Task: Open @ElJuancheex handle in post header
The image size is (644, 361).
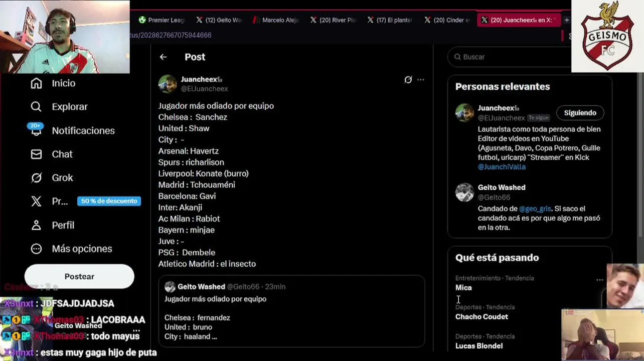Action: pyautogui.click(x=204, y=89)
